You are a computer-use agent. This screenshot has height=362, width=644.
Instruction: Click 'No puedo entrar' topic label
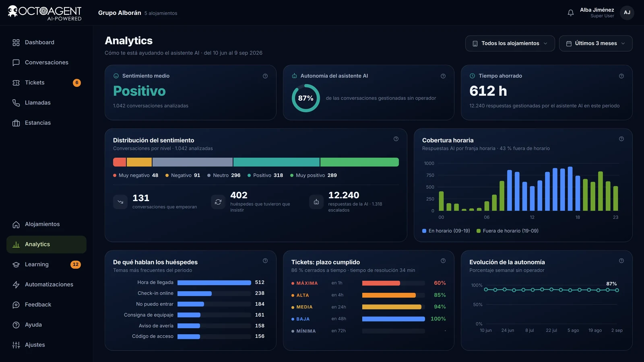click(x=155, y=304)
